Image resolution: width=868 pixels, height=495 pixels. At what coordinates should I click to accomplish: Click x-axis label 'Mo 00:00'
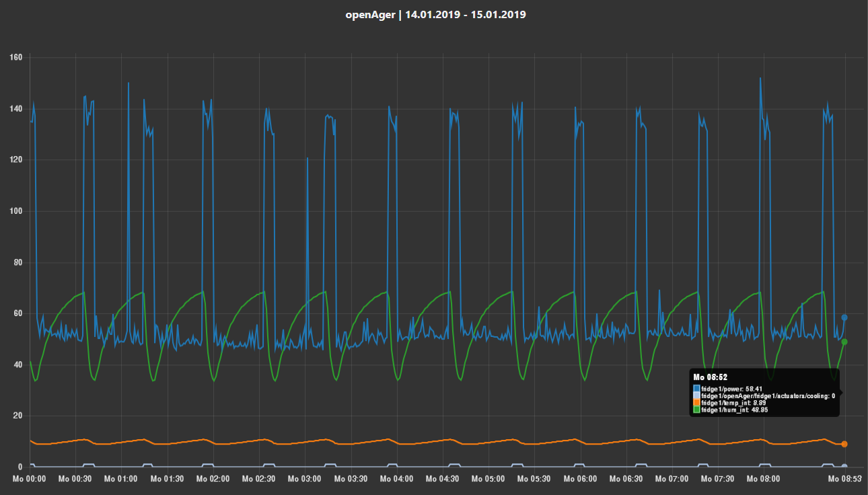pos(30,479)
